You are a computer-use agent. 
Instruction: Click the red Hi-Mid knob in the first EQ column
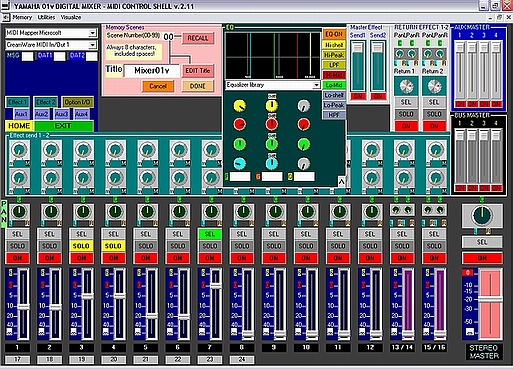coord(240,124)
